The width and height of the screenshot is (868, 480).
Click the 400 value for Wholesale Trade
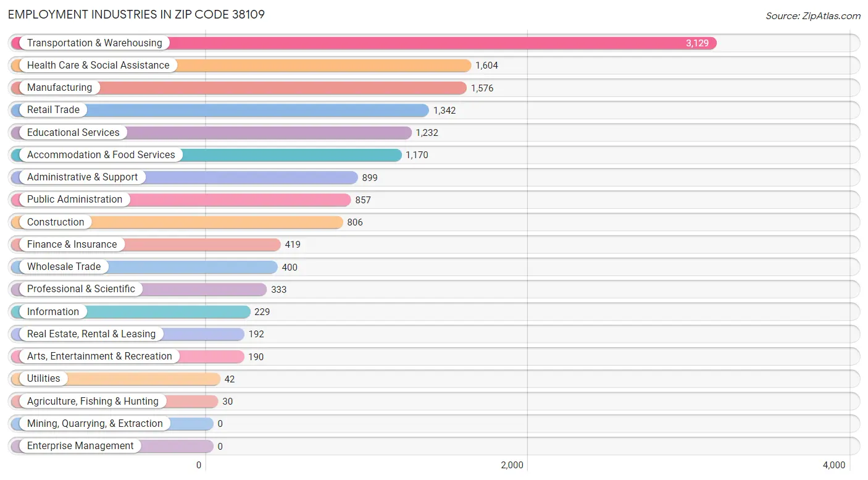point(290,267)
